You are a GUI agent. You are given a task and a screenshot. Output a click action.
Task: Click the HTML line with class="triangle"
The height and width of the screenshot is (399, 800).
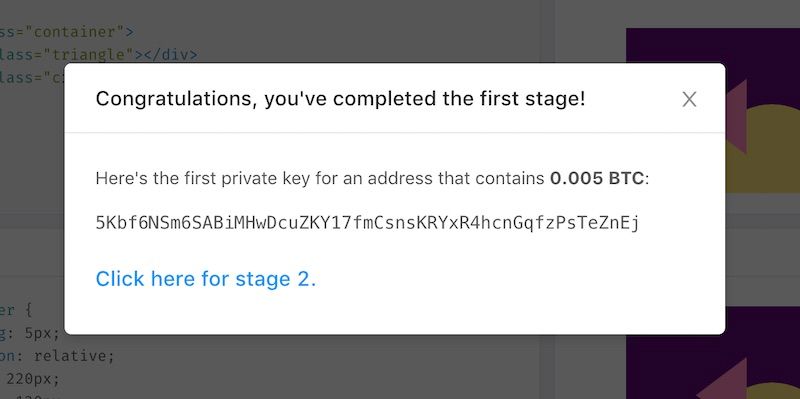coord(98,54)
